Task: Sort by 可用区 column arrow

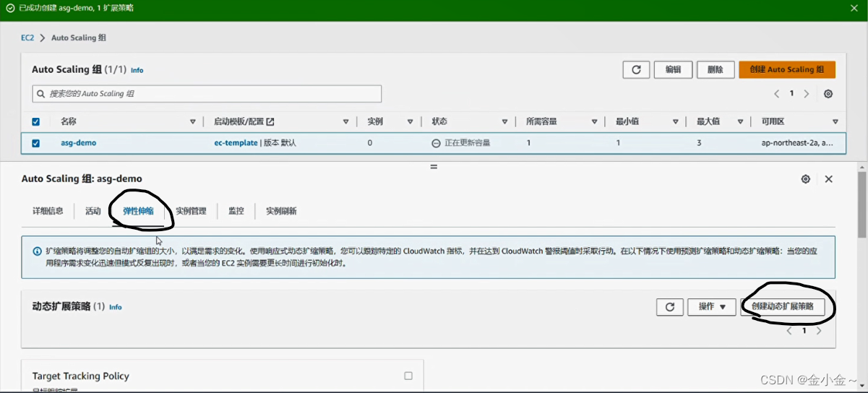Action: (x=835, y=122)
